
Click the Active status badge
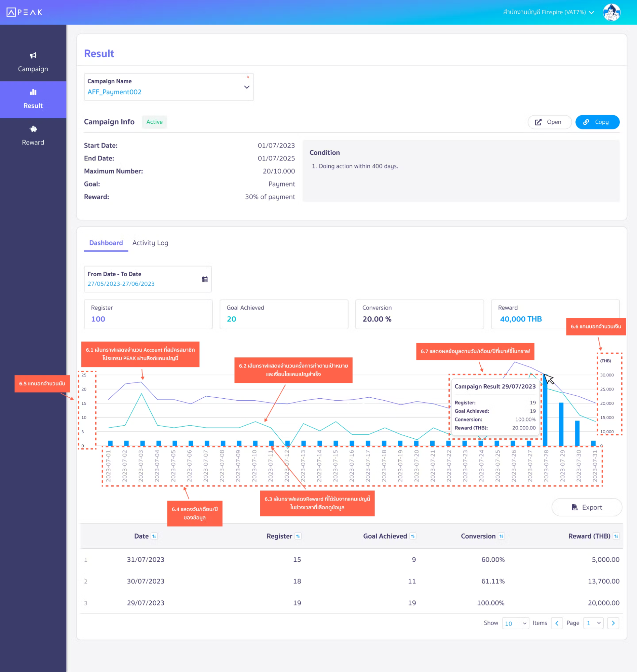pyautogui.click(x=155, y=122)
